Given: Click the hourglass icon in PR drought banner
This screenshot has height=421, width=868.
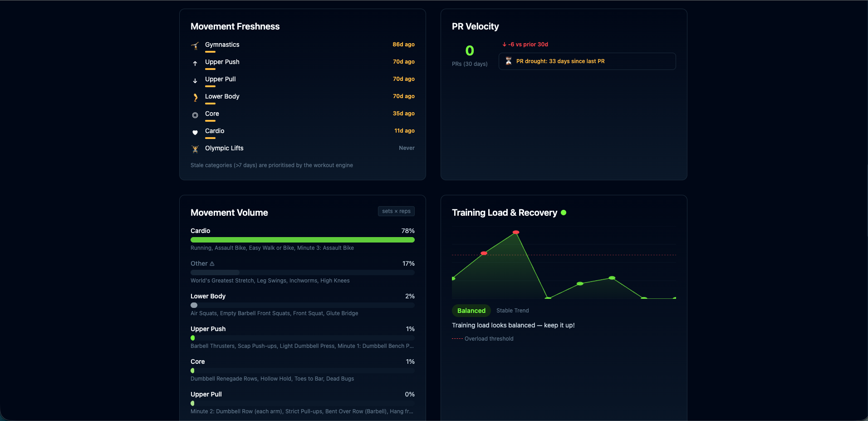Looking at the screenshot, I should (509, 61).
